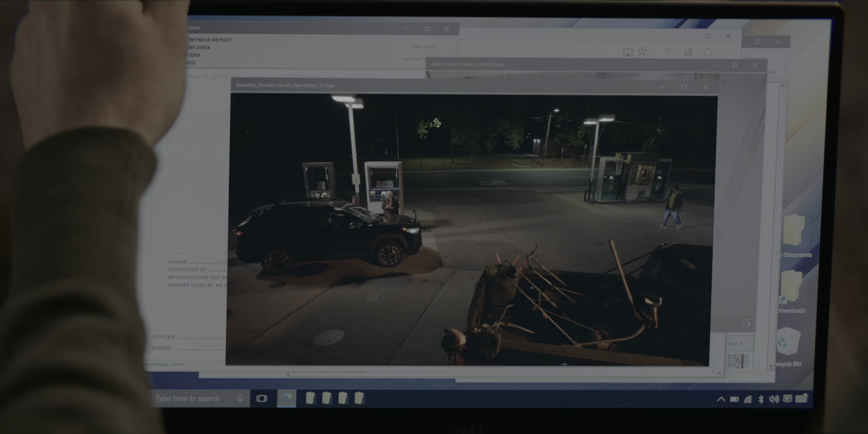Toggle the Bluetooth tray icon
This screenshot has width=868, height=434.
click(761, 399)
